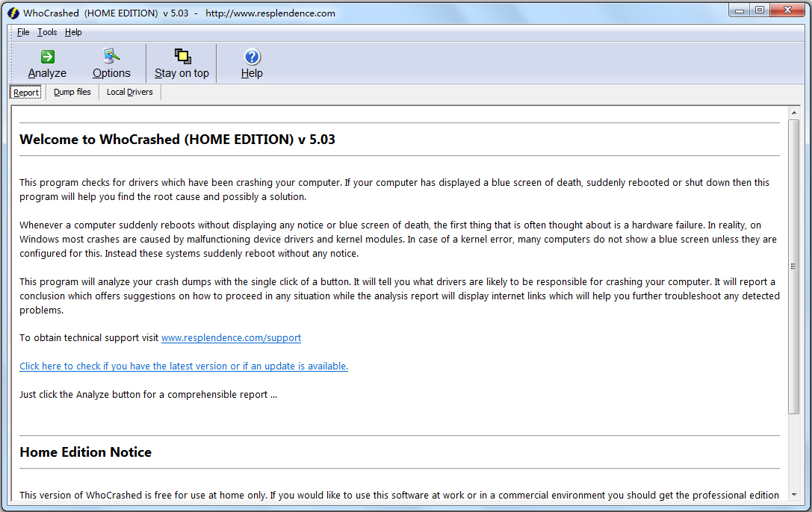Open the Tools menu
The height and width of the screenshot is (512, 812).
[47, 32]
